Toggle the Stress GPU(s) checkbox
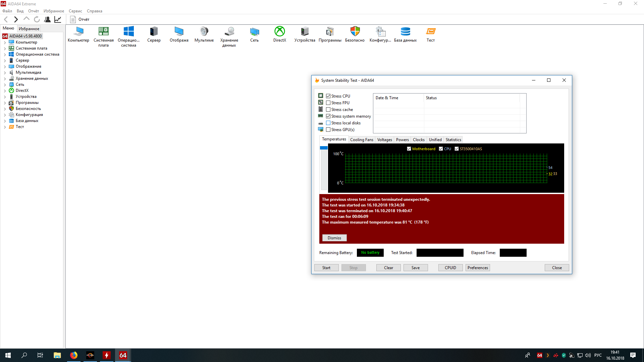644x362 pixels. 328,130
